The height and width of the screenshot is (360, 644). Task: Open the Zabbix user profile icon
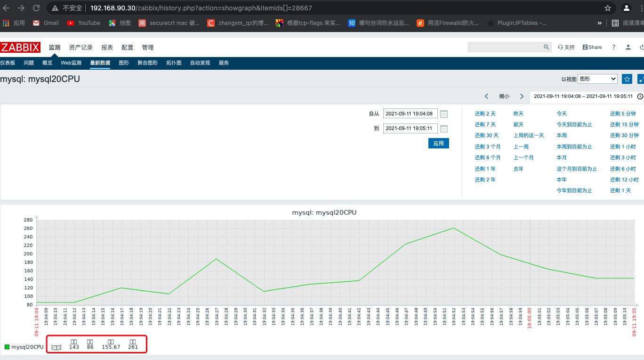click(x=628, y=47)
